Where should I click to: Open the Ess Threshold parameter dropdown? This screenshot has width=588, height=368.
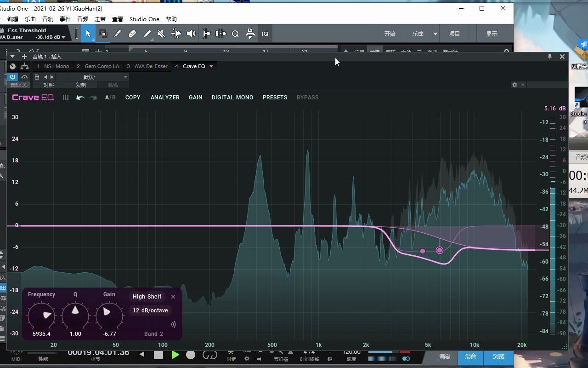(63, 37)
